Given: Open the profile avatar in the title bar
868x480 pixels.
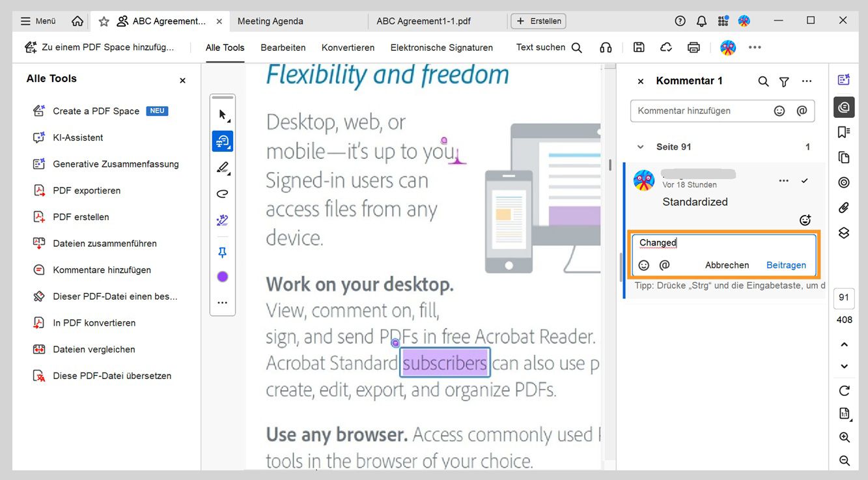Looking at the screenshot, I should pos(744,21).
